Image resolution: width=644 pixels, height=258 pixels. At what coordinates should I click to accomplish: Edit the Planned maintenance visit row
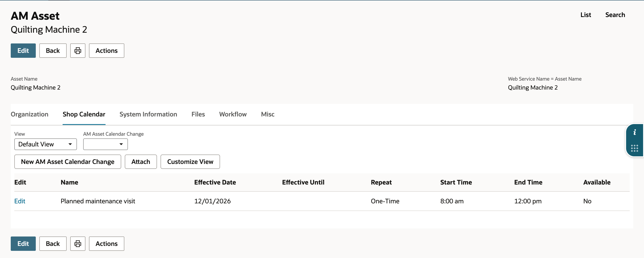click(20, 201)
